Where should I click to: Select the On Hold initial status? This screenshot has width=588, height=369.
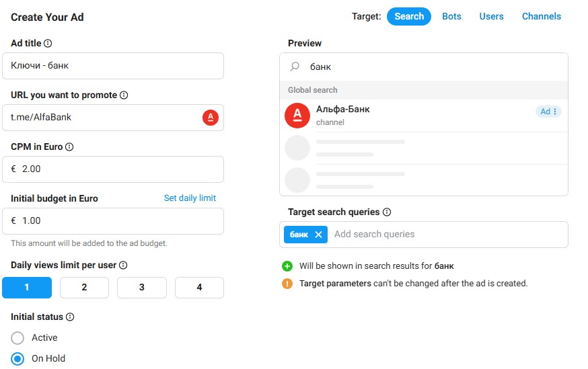17,358
